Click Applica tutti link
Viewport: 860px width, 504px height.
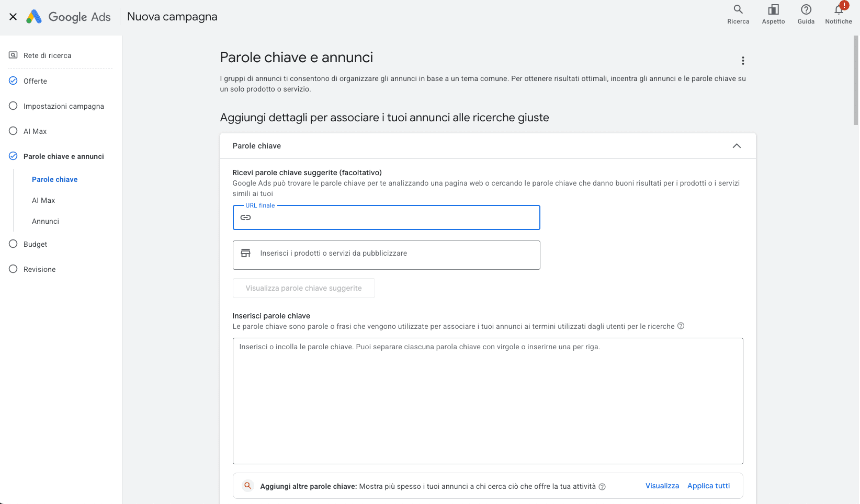point(708,486)
